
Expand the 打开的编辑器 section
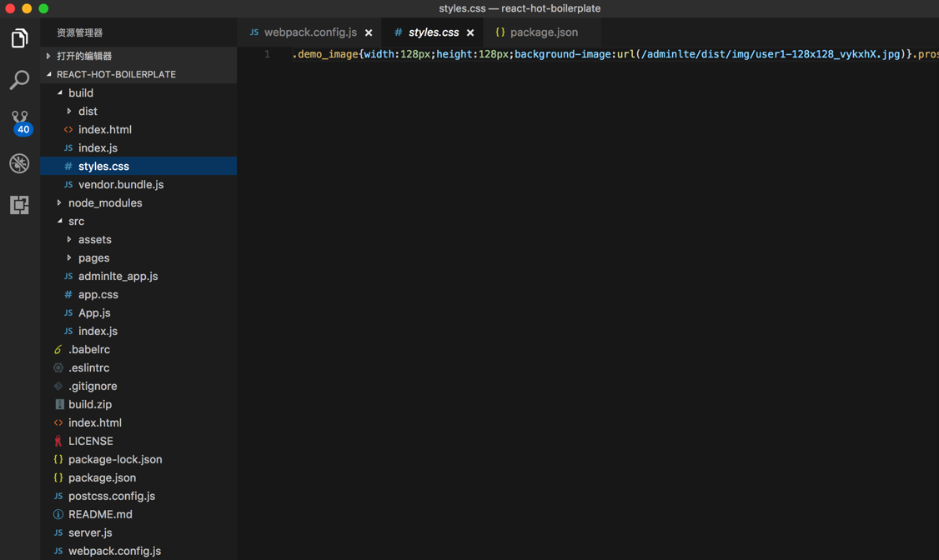(x=138, y=56)
